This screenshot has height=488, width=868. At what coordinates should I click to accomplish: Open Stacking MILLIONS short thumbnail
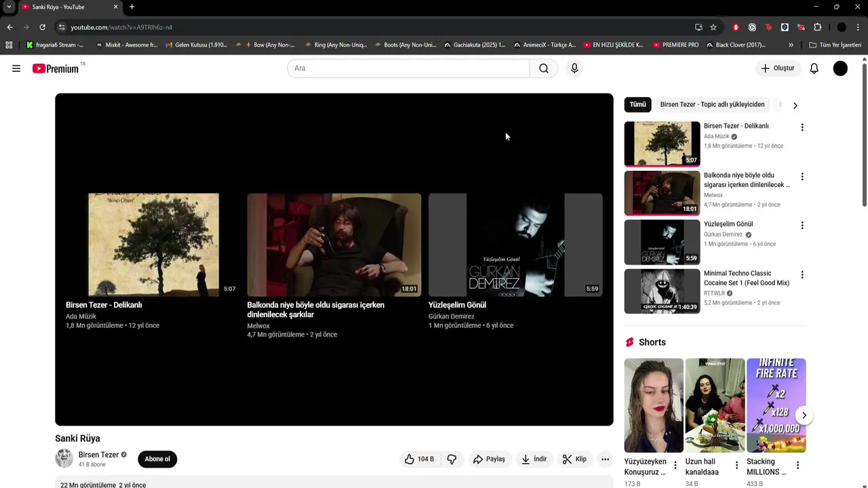coord(776,405)
